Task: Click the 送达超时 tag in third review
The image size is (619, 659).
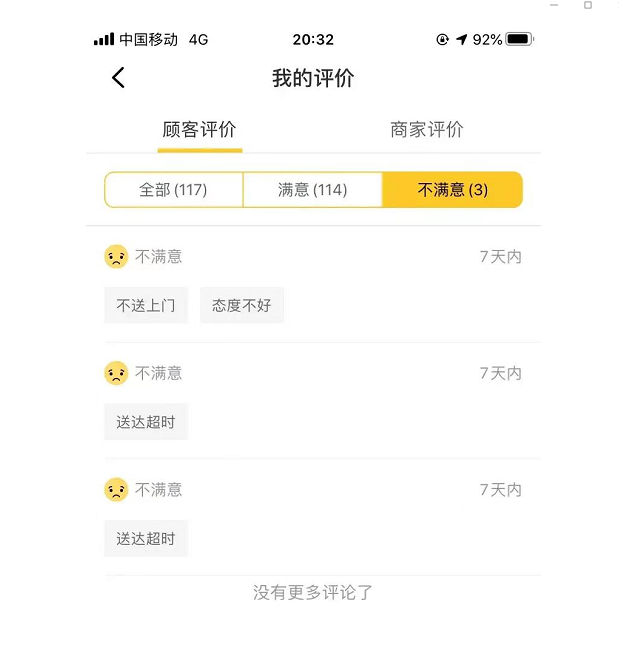Action: [146, 538]
